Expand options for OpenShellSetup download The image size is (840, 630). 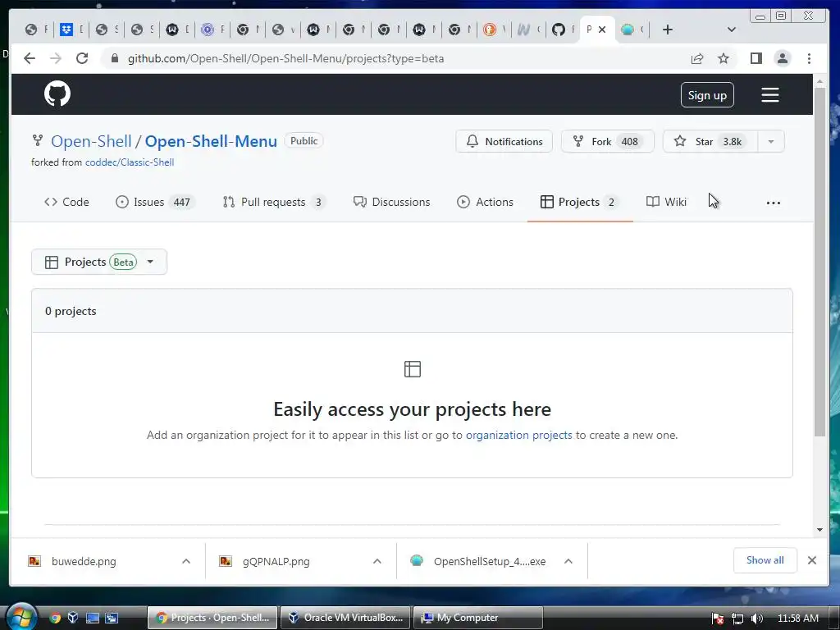[568, 561]
